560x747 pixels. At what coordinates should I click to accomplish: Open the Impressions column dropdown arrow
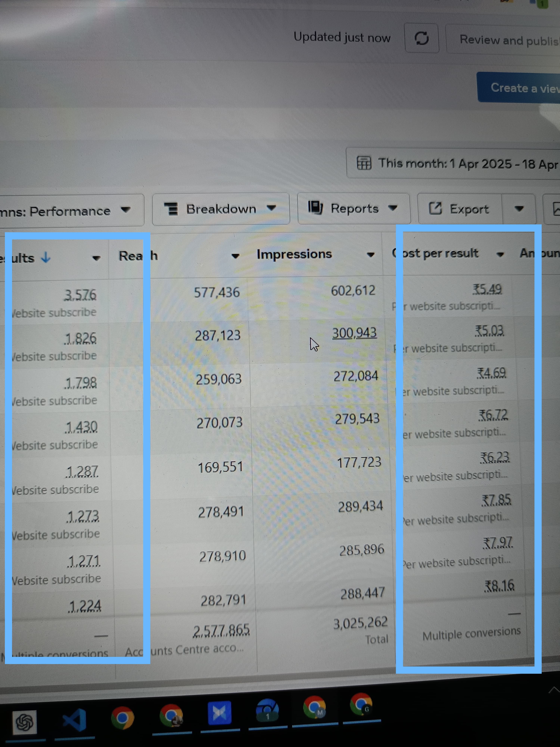(371, 255)
